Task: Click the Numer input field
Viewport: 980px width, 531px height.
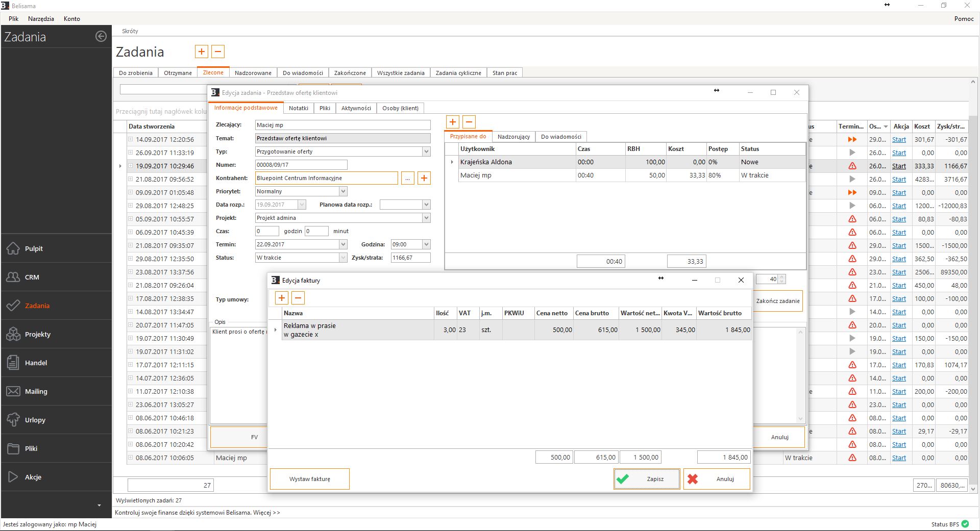Action: click(301, 165)
